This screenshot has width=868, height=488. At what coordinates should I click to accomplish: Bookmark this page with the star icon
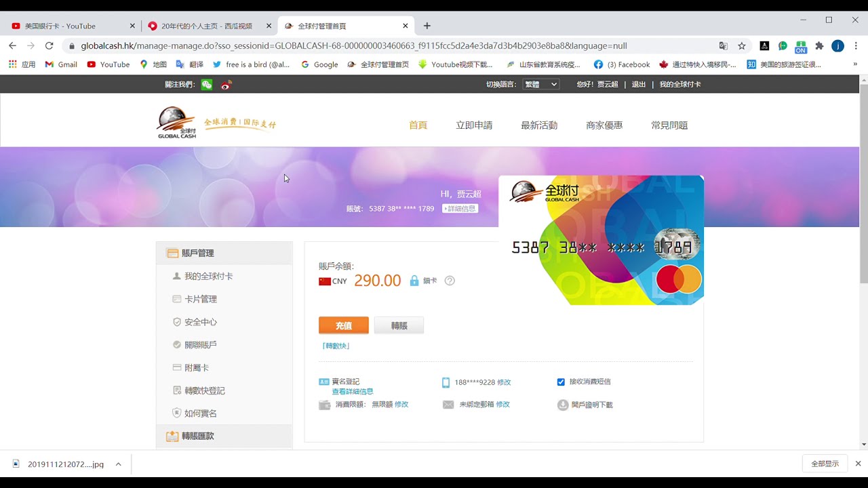click(742, 45)
